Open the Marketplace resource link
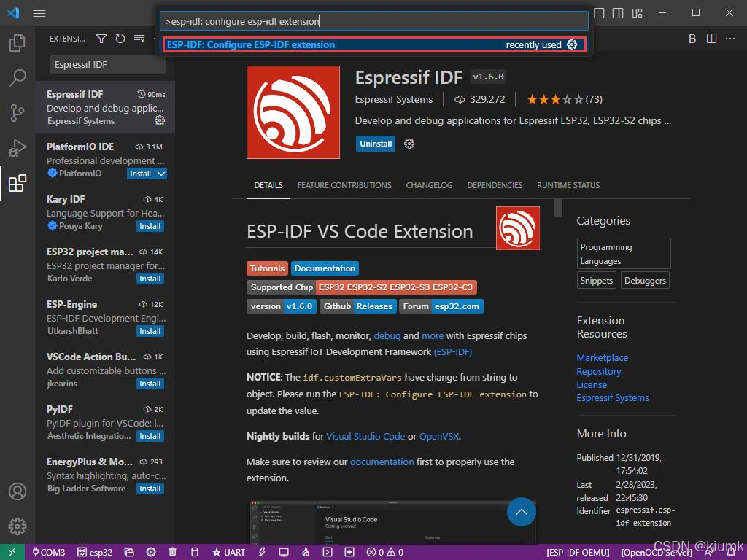 (602, 357)
